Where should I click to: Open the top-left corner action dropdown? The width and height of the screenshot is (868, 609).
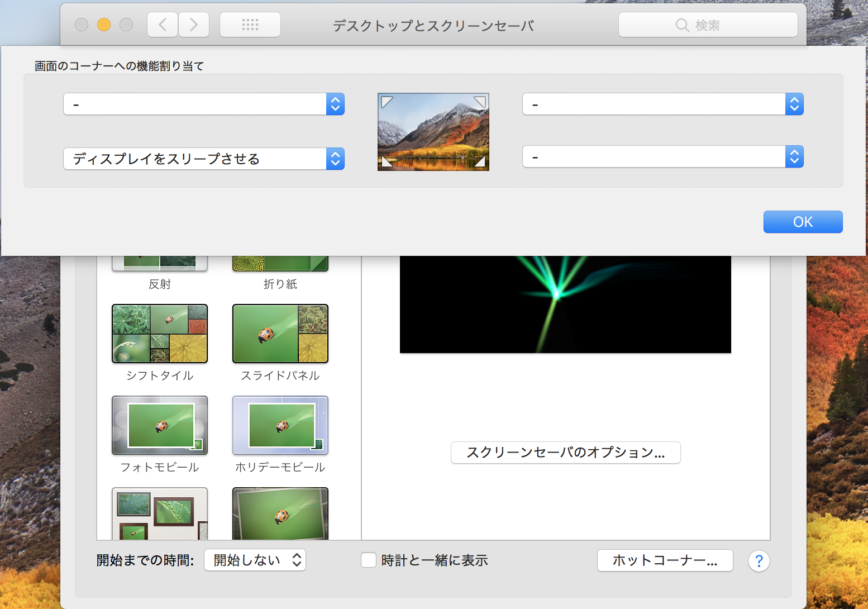pos(204,104)
